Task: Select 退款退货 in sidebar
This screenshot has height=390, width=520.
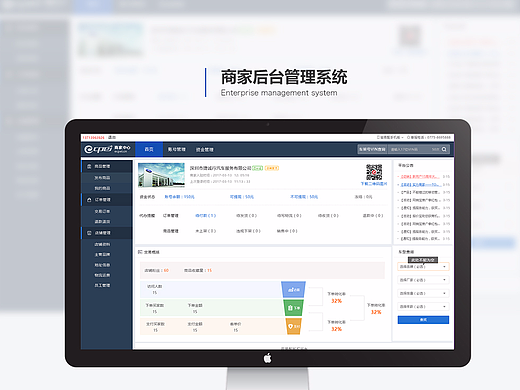Action: coord(102,222)
